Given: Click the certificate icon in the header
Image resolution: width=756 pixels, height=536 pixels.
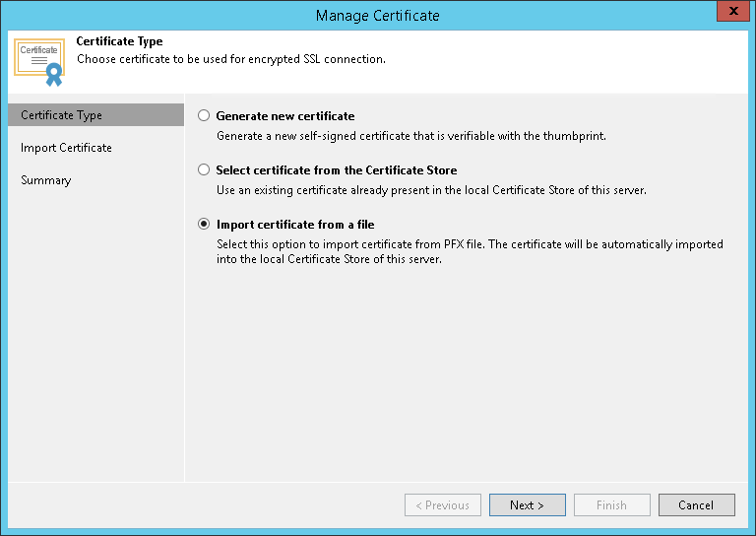Looking at the screenshot, I should coord(40,60).
